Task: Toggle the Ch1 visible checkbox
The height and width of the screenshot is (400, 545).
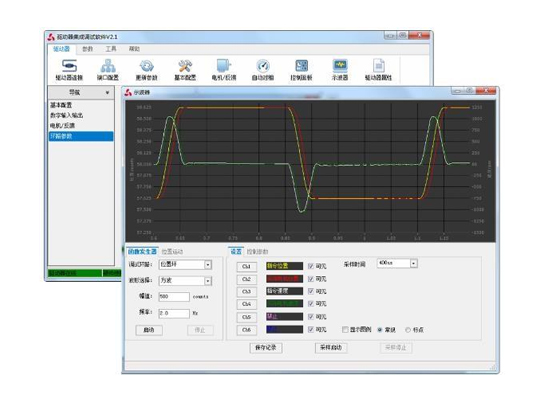Action: pyautogui.click(x=311, y=266)
